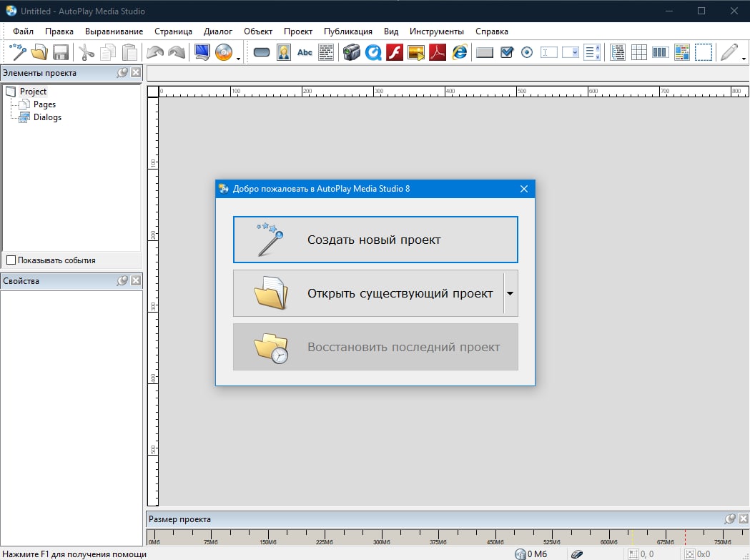The image size is (750, 560).
Task: Preview the project using the monitor icon
Action: tap(202, 52)
